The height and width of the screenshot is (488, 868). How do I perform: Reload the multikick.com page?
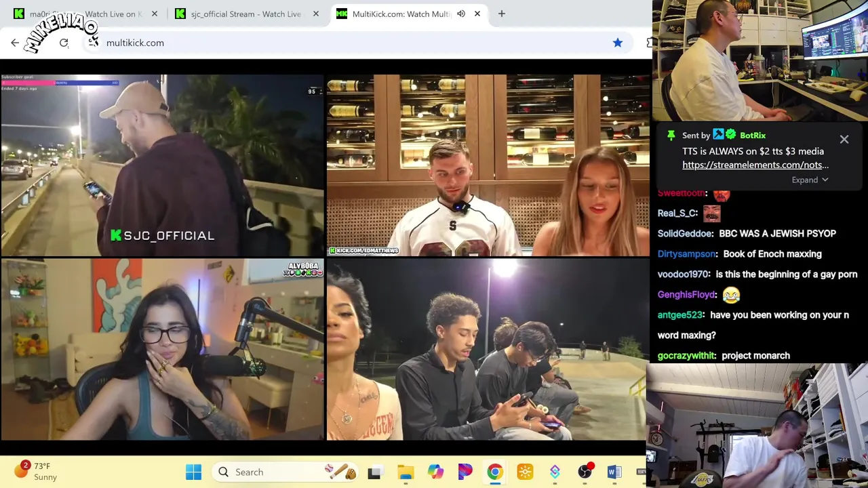[64, 43]
